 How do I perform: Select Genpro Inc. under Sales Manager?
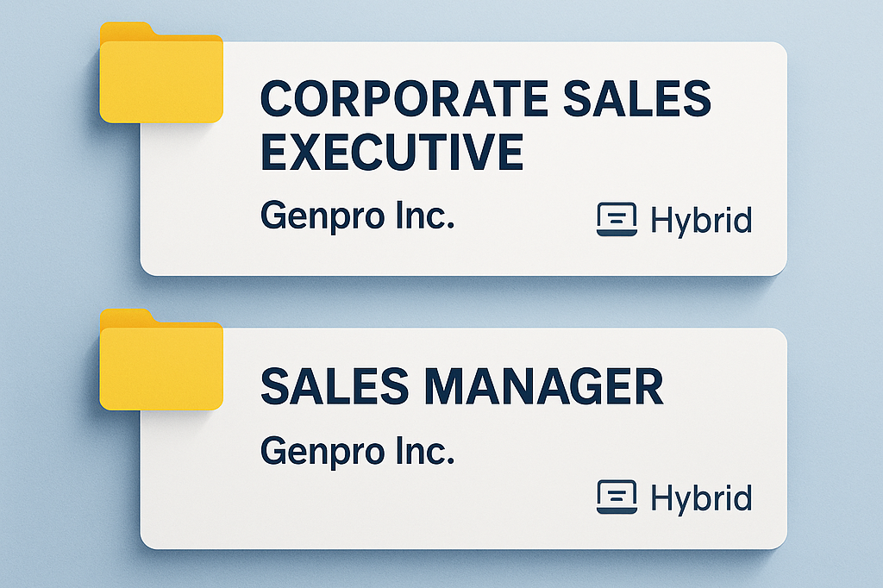(x=357, y=452)
